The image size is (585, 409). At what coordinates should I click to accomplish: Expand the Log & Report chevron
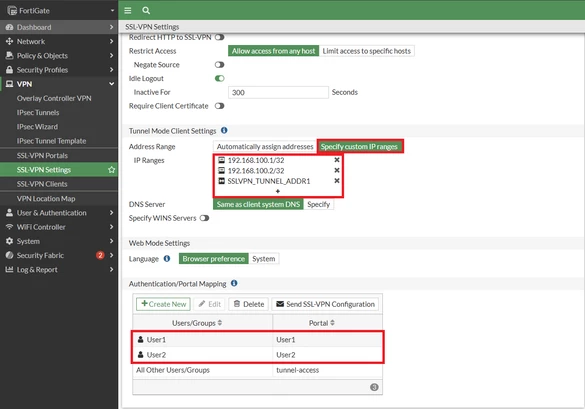coord(111,269)
